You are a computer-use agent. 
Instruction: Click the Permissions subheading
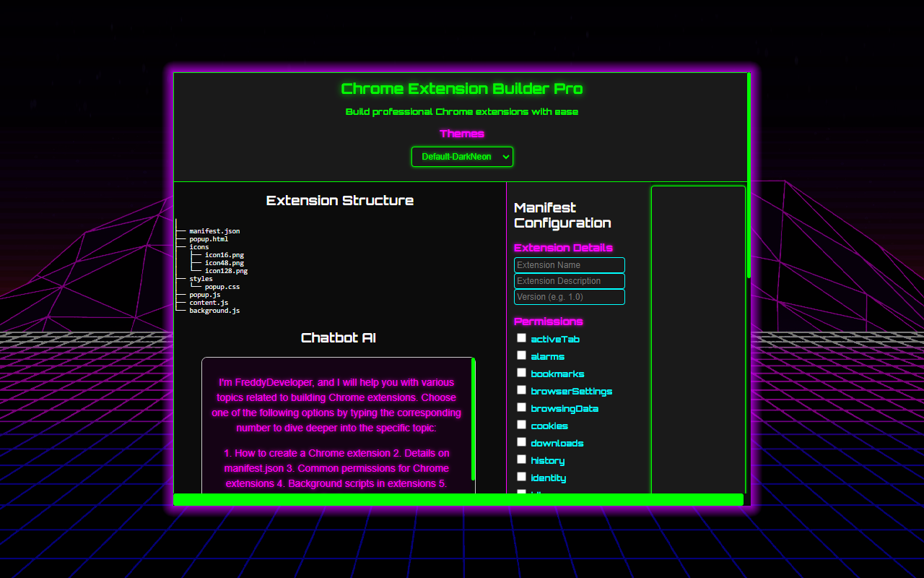coord(549,322)
